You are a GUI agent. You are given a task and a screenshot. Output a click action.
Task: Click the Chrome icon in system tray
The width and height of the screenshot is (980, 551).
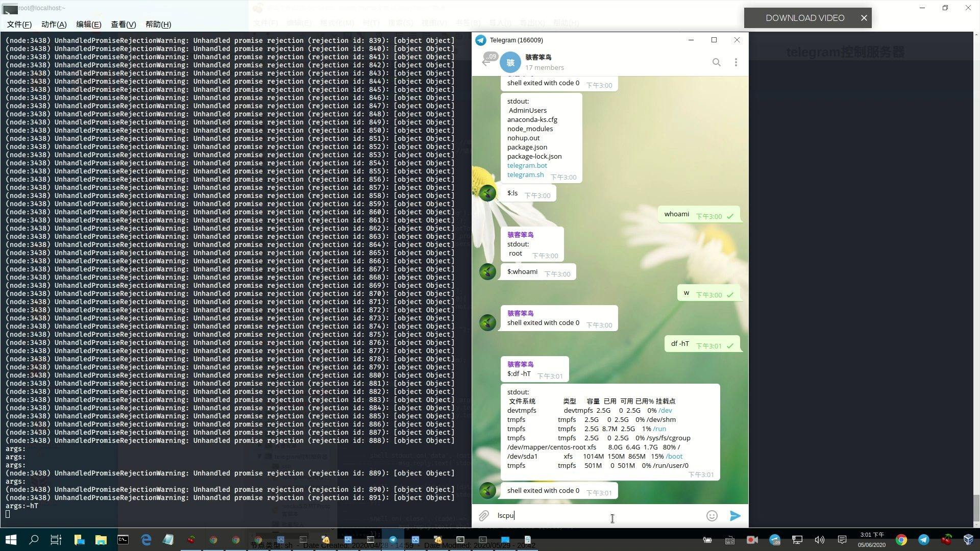pos(901,540)
